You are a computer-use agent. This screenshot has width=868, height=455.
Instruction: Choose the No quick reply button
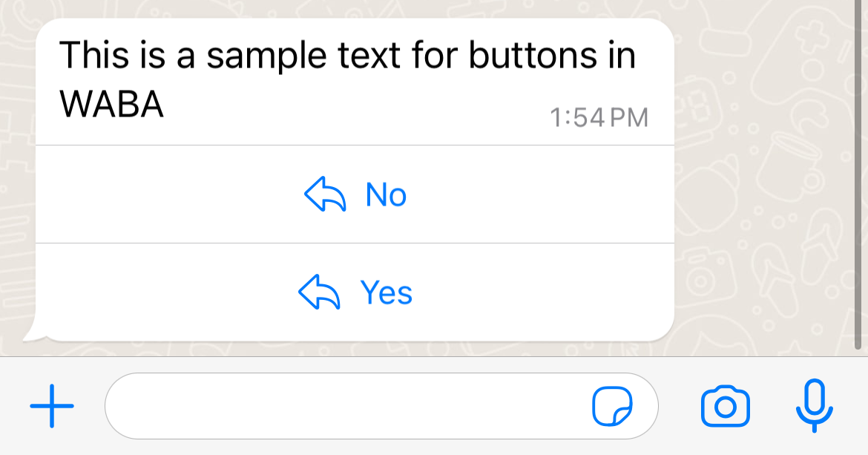click(x=386, y=194)
